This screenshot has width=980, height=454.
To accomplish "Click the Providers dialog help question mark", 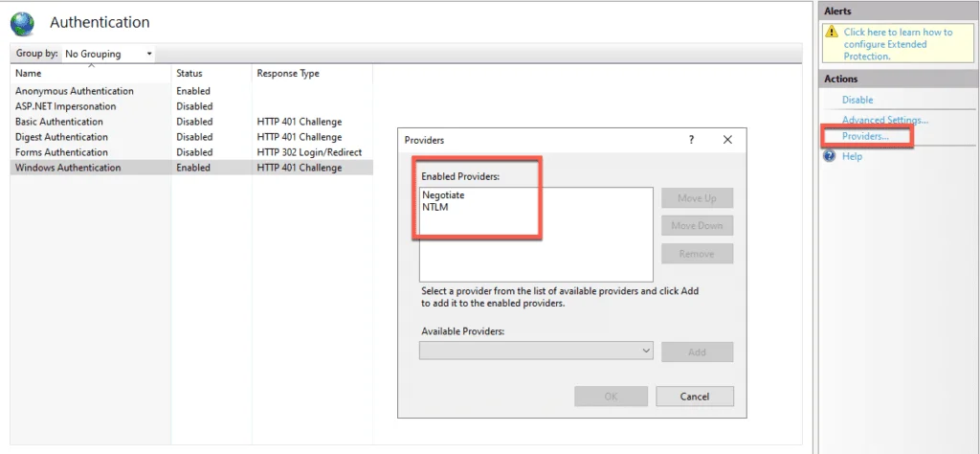I will click(x=691, y=140).
